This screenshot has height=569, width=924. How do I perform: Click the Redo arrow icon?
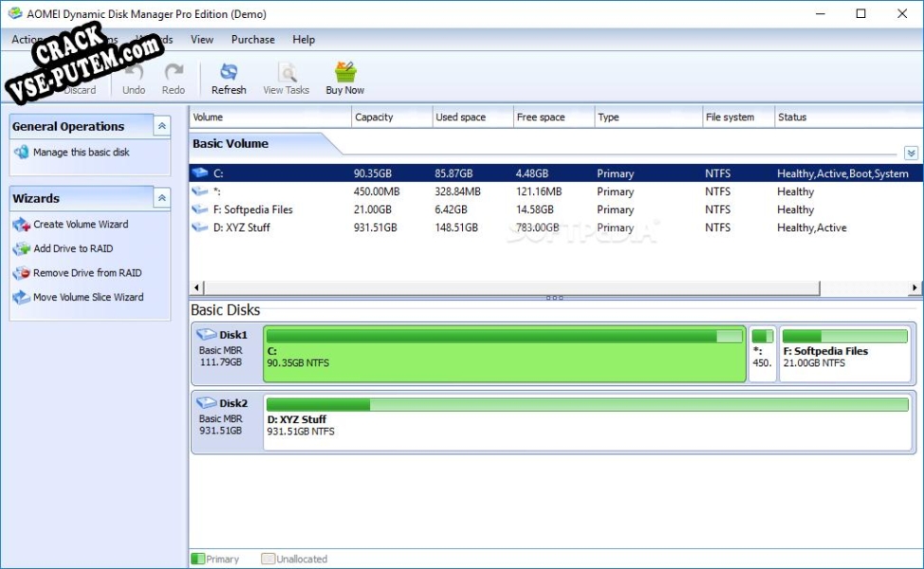tap(174, 72)
